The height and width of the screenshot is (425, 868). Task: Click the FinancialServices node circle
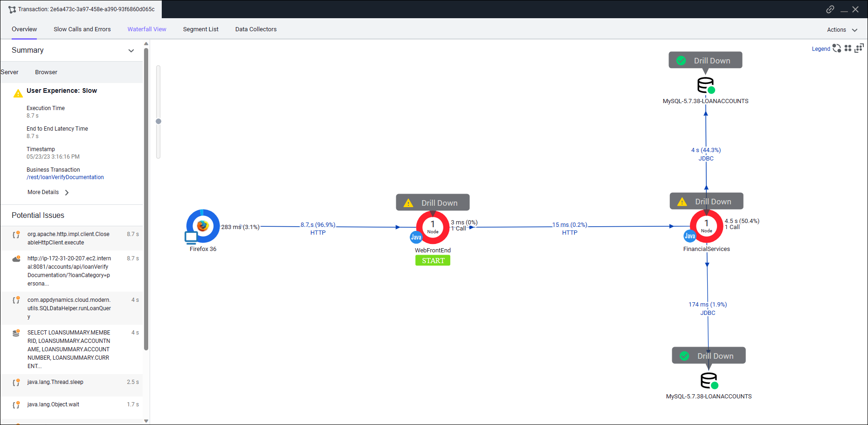click(706, 226)
